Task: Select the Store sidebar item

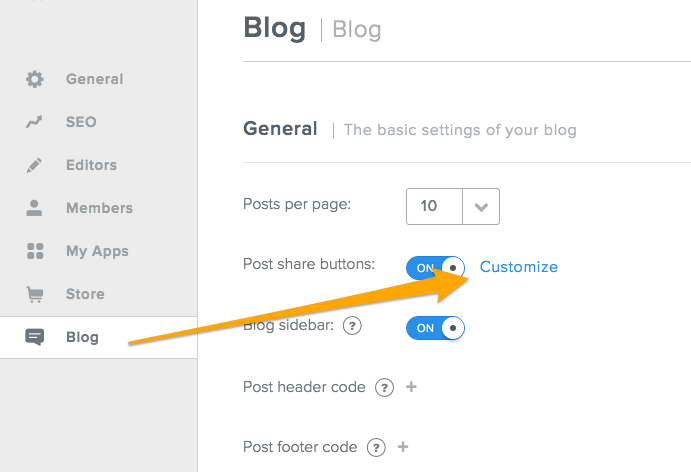Action: 99,294
